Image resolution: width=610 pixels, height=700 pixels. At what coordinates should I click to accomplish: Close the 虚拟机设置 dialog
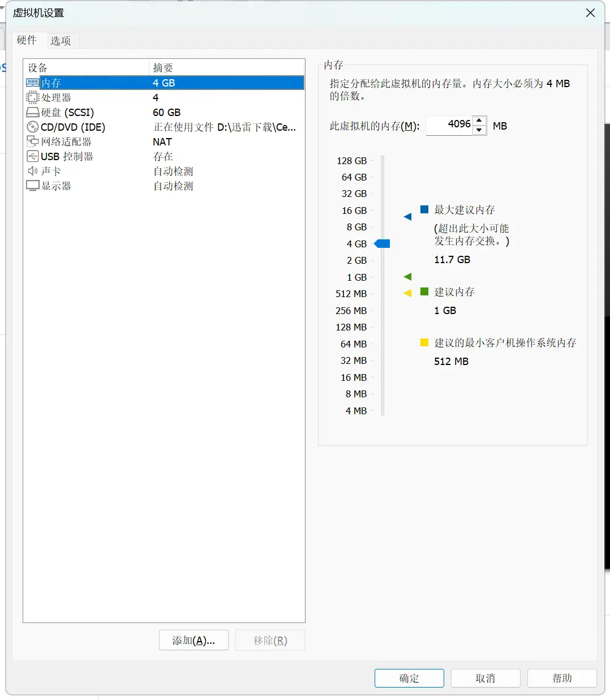(x=590, y=12)
